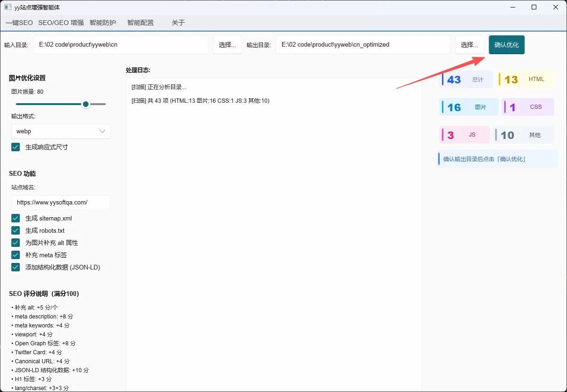Click the 图片优化设置 heading
Screen dimensions: 567x392
[27, 78]
